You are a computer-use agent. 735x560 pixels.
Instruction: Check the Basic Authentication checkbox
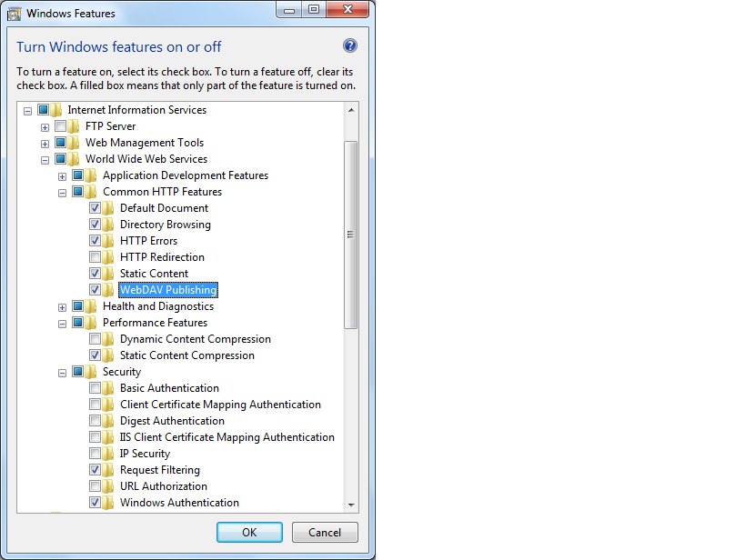[x=96, y=388]
